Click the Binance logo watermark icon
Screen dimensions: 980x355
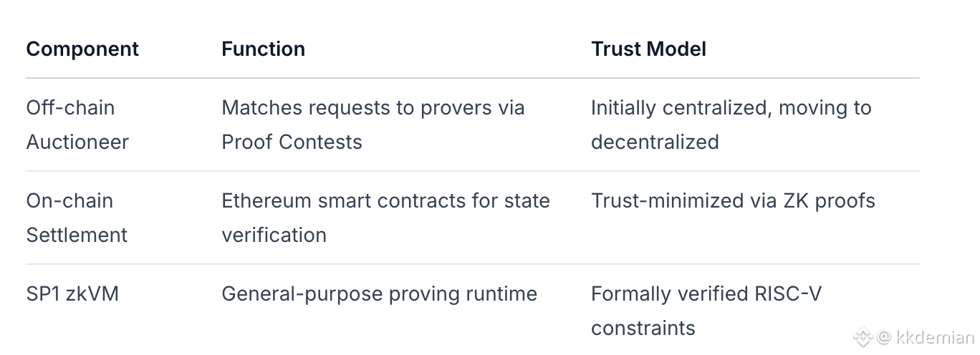click(863, 337)
